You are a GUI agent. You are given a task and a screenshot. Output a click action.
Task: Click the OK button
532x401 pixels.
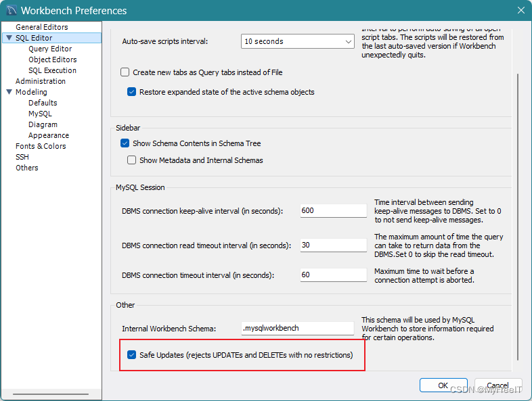point(443,385)
